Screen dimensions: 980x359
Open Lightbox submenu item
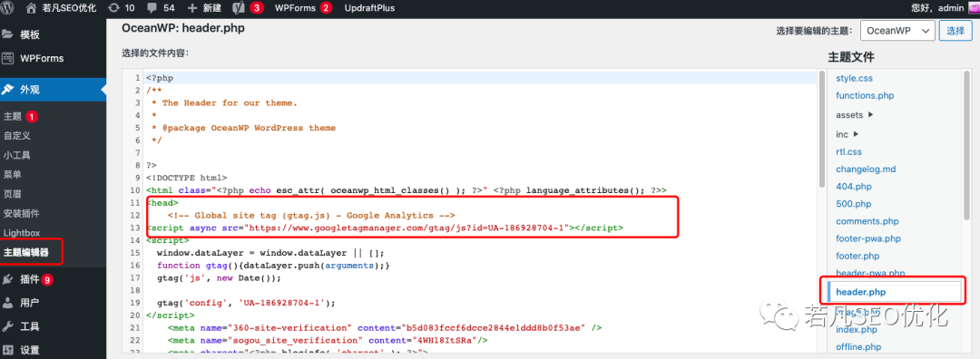[x=21, y=233]
